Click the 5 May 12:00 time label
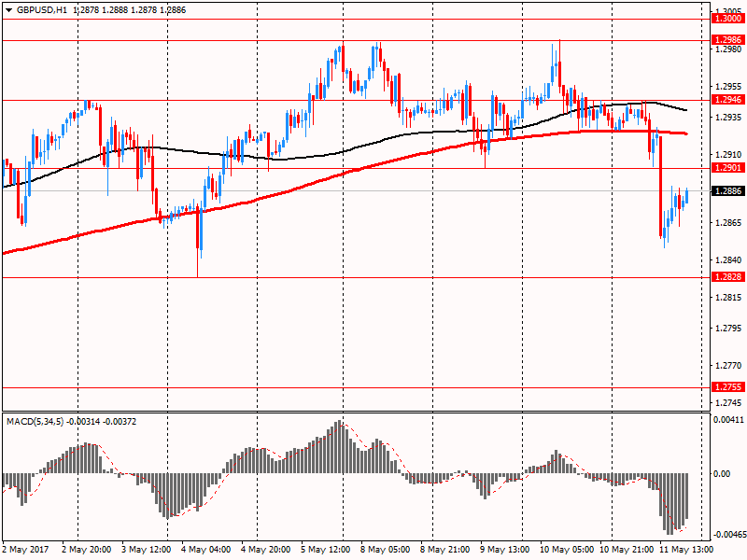Image resolution: width=747 pixels, height=560 pixels. [325, 550]
